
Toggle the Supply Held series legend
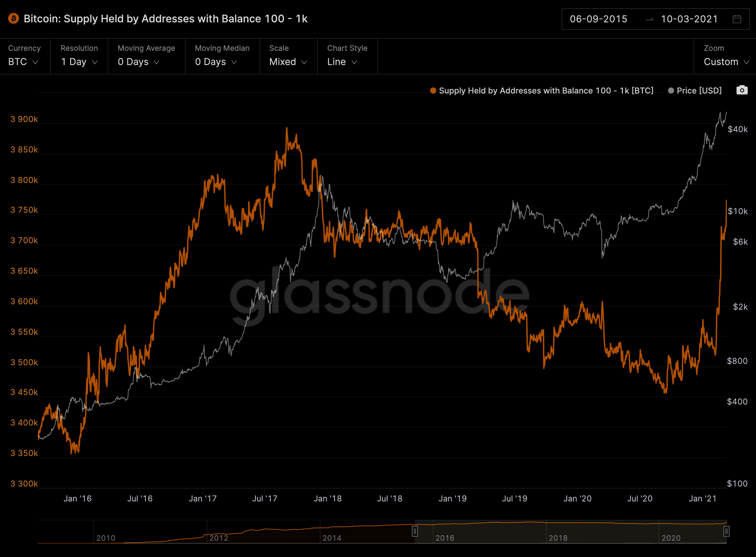[546, 90]
